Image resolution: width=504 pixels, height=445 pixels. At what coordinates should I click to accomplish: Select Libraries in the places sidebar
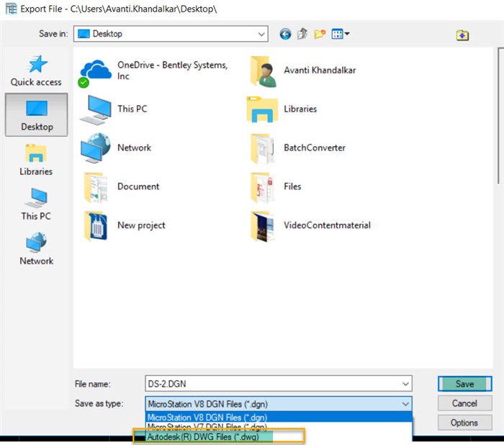[36, 160]
